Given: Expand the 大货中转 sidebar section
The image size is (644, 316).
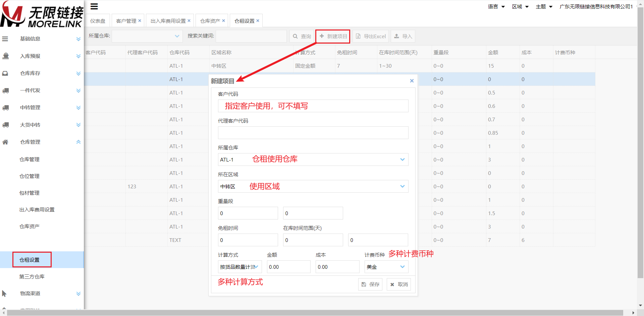Looking at the screenshot, I should point(78,125).
